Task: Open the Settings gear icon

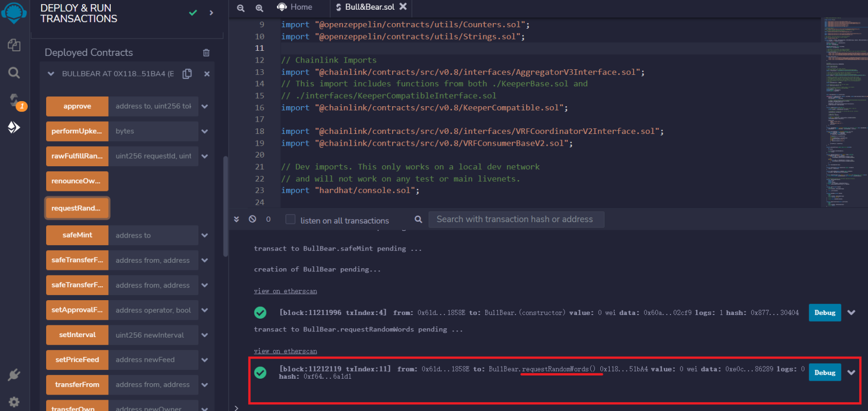Action: [x=14, y=402]
